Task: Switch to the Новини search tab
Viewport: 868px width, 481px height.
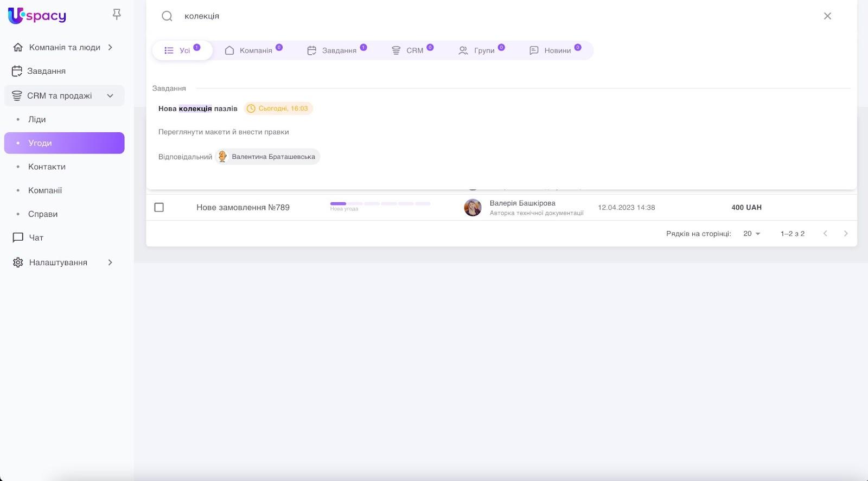Action: pos(555,50)
